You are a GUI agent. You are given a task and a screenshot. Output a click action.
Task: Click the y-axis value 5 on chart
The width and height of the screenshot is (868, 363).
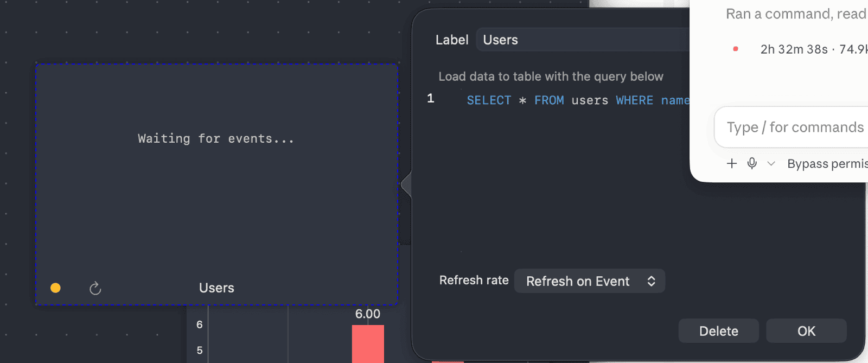[x=200, y=351]
